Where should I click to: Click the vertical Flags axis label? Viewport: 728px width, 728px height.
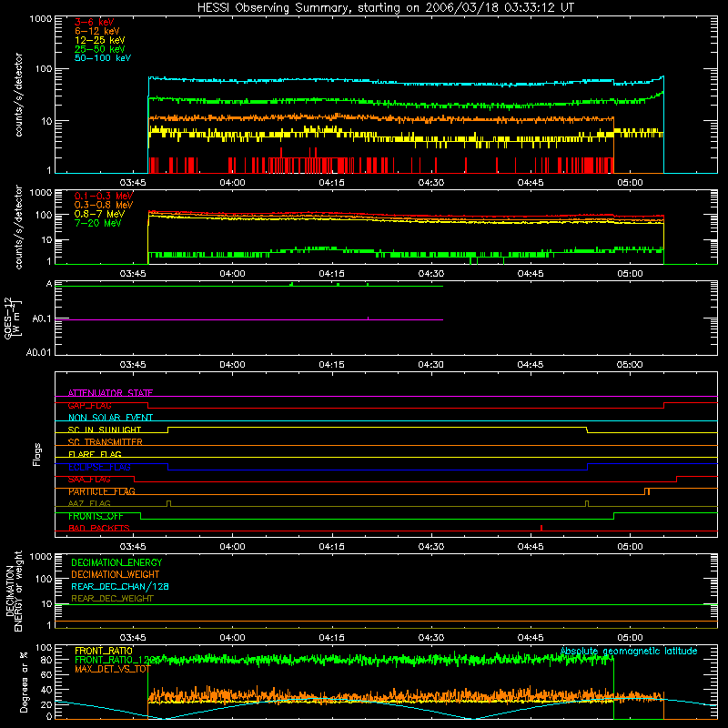tap(36, 454)
